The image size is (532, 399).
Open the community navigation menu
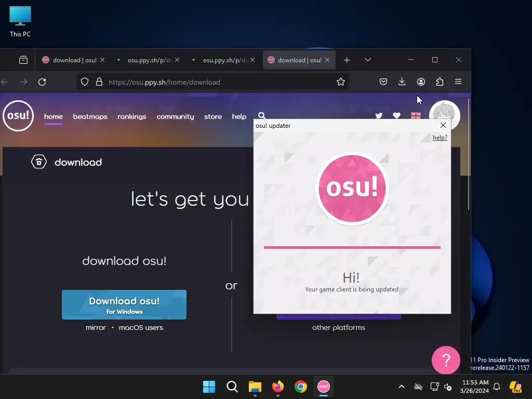(175, 116)
